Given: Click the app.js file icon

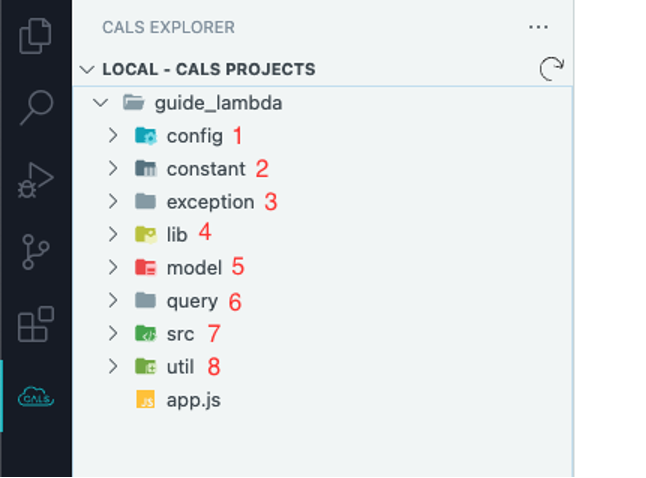Looking at the screenshot, I should pyautogui.click(x=146, y=400).
